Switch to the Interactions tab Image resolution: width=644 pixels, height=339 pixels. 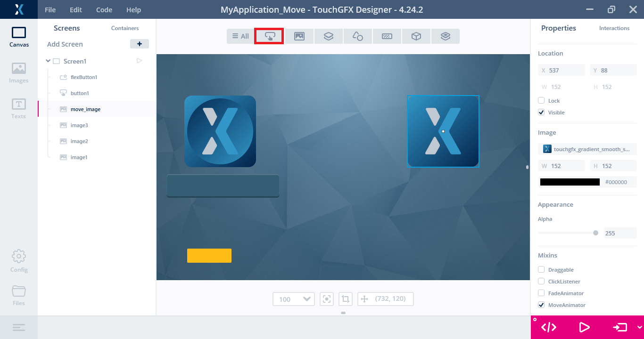click(614, 28)
